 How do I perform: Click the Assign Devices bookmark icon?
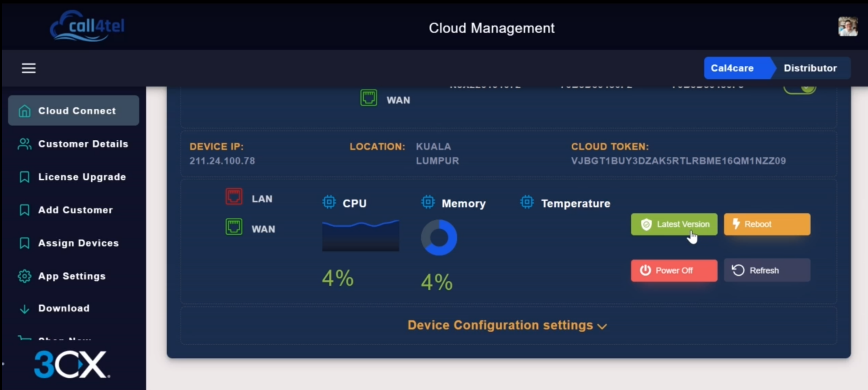pyautogui.click(x=24, y=243)
